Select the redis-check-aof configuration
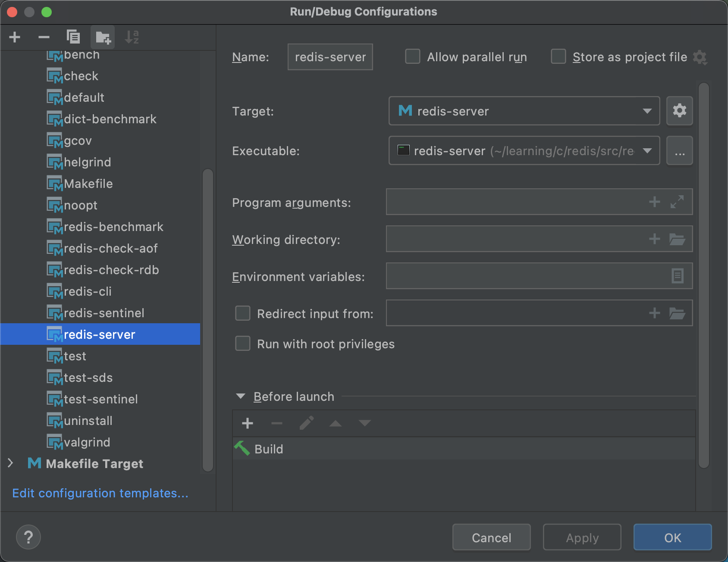Image resolution: width=728 pixels, height=562 pixels. pyautogui.click(x=100, y=248)
